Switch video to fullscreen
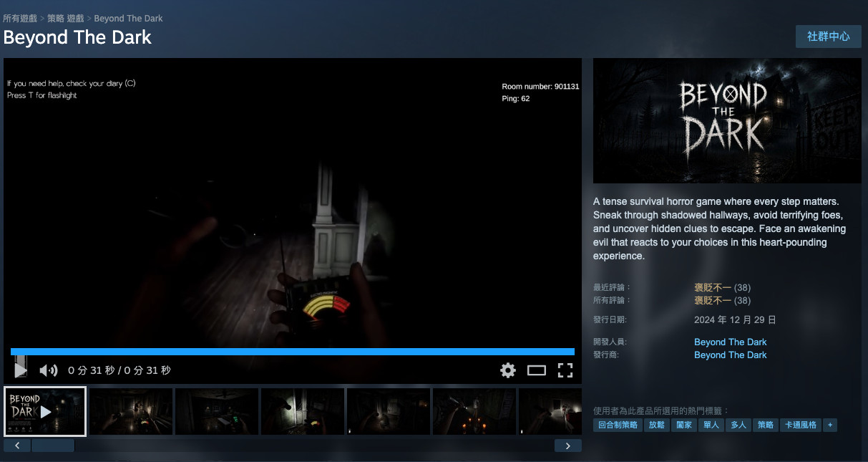The image size is (868, 462). 565,370
